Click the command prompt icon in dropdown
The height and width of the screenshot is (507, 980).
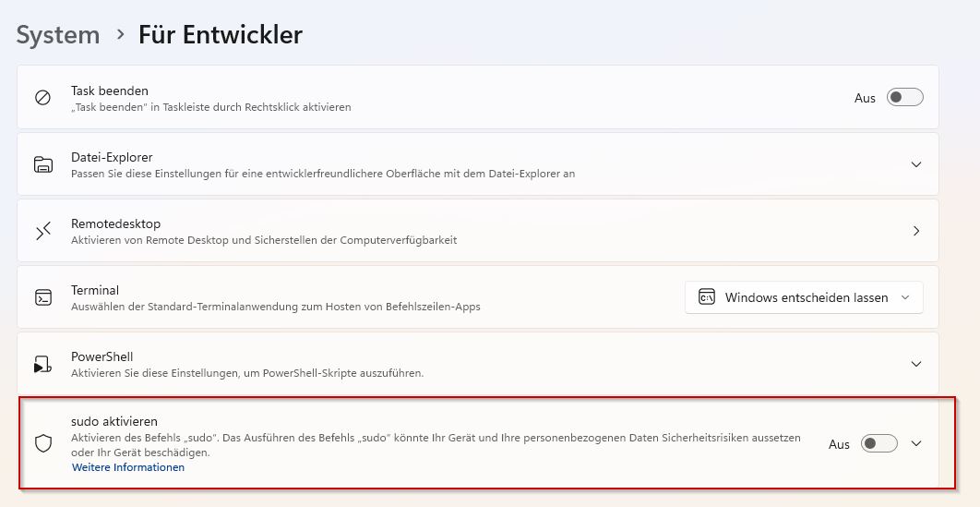pyautogui.click(x=707, y=297)
